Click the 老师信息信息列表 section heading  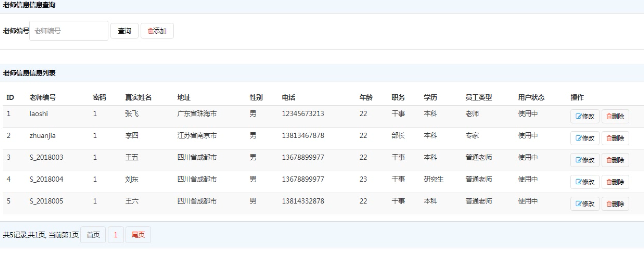(29, 73)
